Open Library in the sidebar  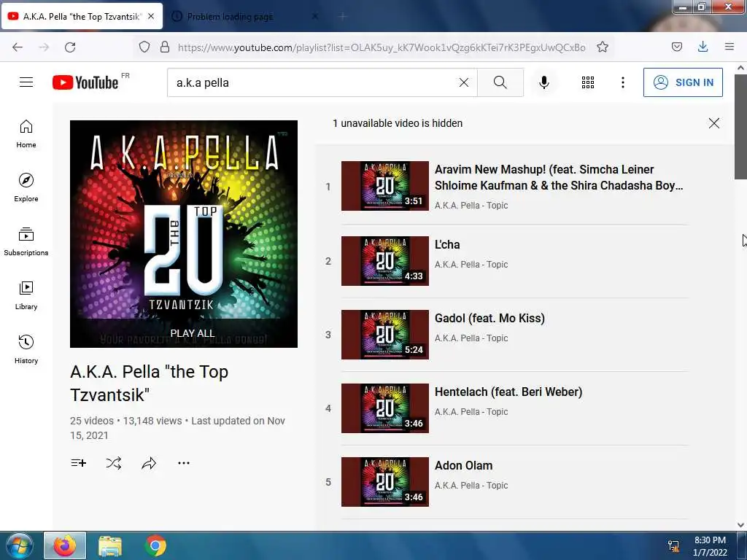click(x=26, y=295)
